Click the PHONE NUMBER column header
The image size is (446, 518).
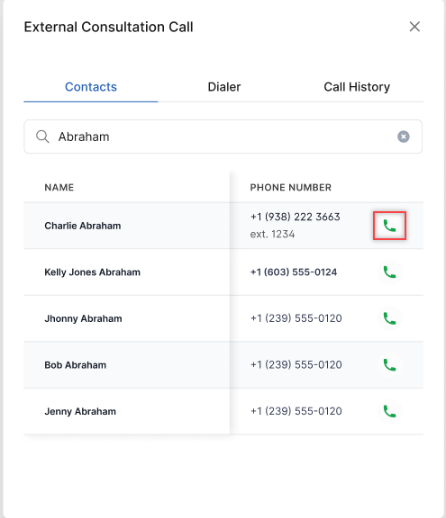[291, 187]
